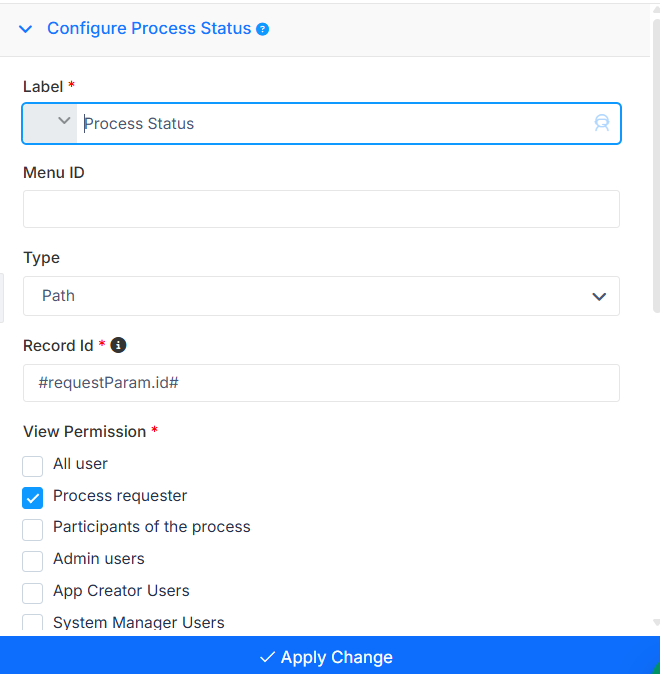Tick the System Manager Users checkbox
660x674 pixels.
point(33,622)
